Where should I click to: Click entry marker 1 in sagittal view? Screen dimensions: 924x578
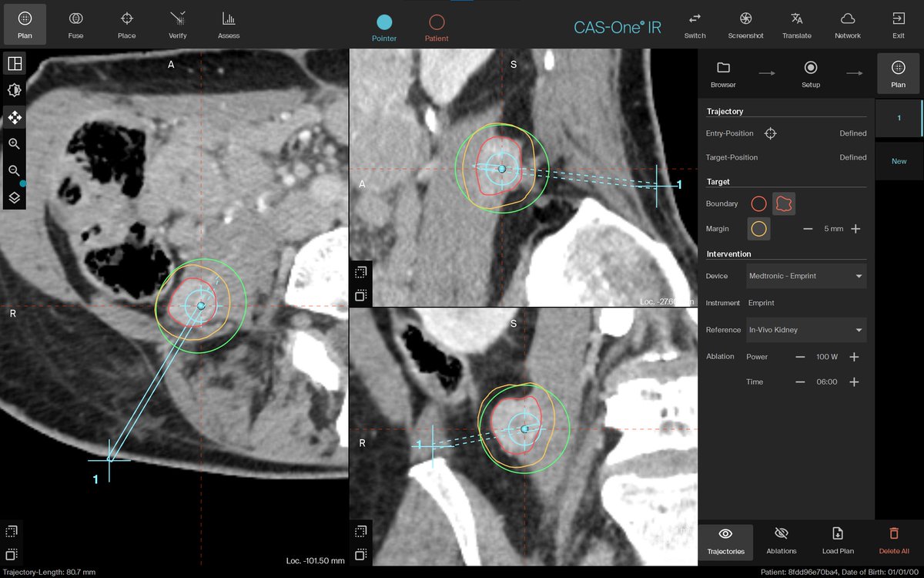[658, 185]
